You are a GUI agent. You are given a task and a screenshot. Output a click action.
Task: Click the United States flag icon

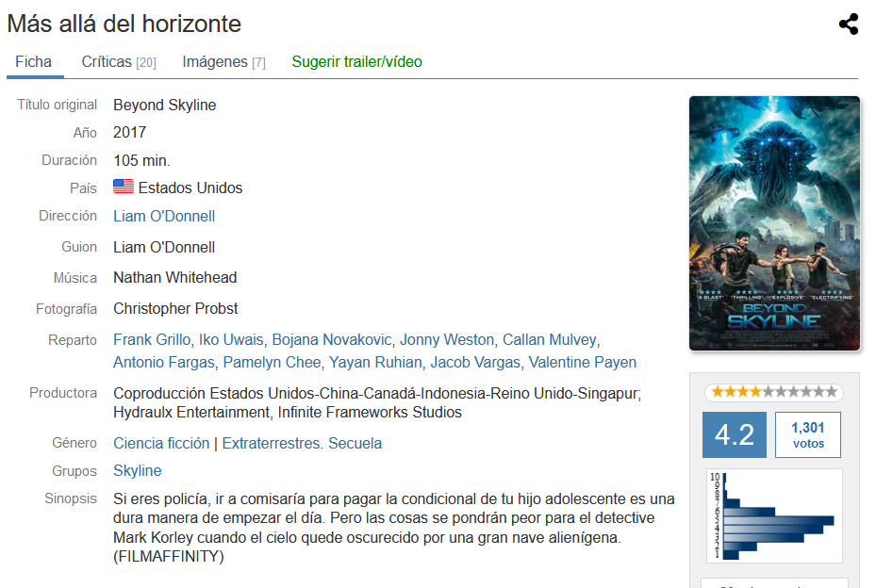pyautogui.click(x=123, y=187)
